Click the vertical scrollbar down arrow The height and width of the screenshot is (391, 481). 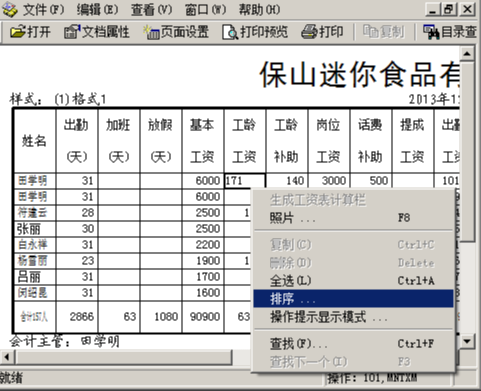coord(467,341)
